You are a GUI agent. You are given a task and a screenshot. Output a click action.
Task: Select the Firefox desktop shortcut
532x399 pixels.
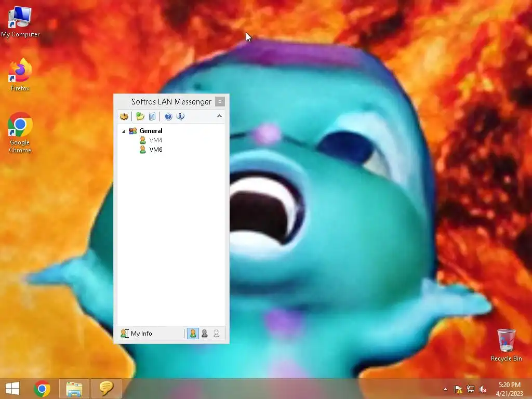(x=20, y=75)
